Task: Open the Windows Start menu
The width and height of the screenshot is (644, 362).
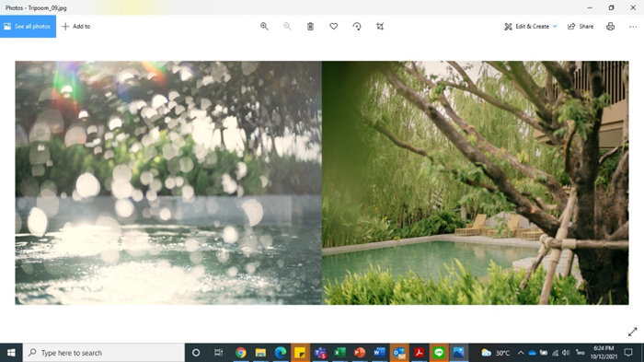Action: 11,353
